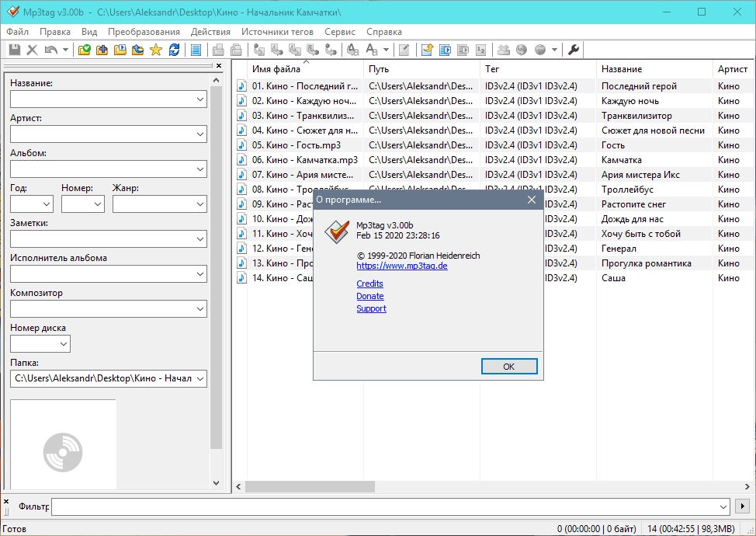Click the Actions icon in toolbar
756x536 pixels.
click(x=353, y=50)
